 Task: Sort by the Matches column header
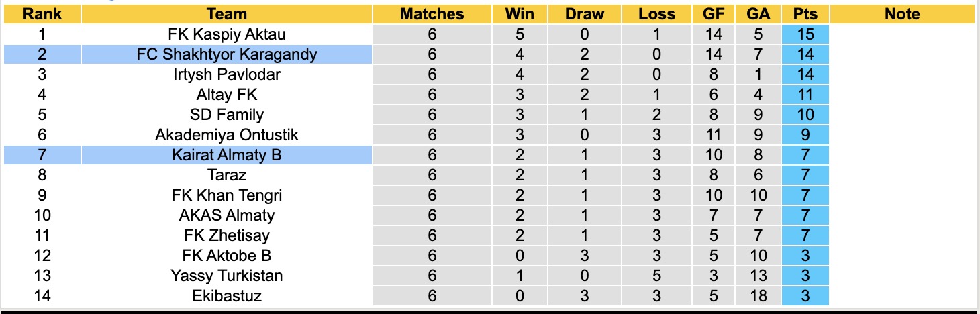coord(432,14)
